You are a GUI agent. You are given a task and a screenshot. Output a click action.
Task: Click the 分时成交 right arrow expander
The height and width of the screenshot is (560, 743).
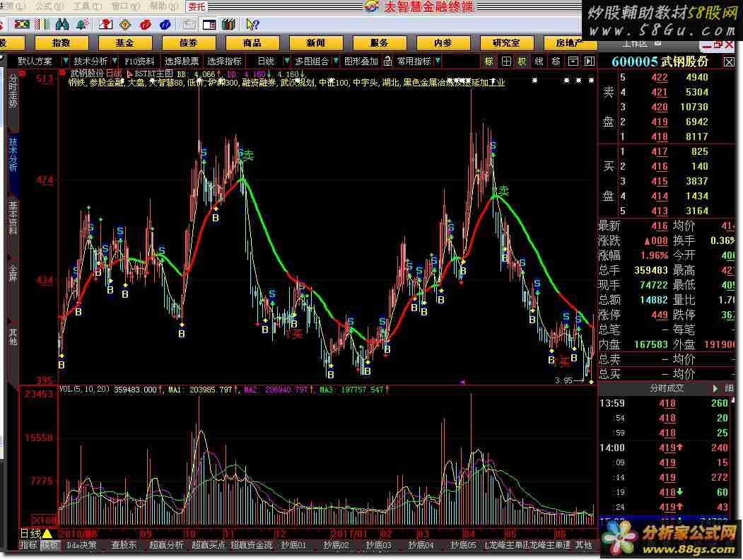click(x=715, y=388)
